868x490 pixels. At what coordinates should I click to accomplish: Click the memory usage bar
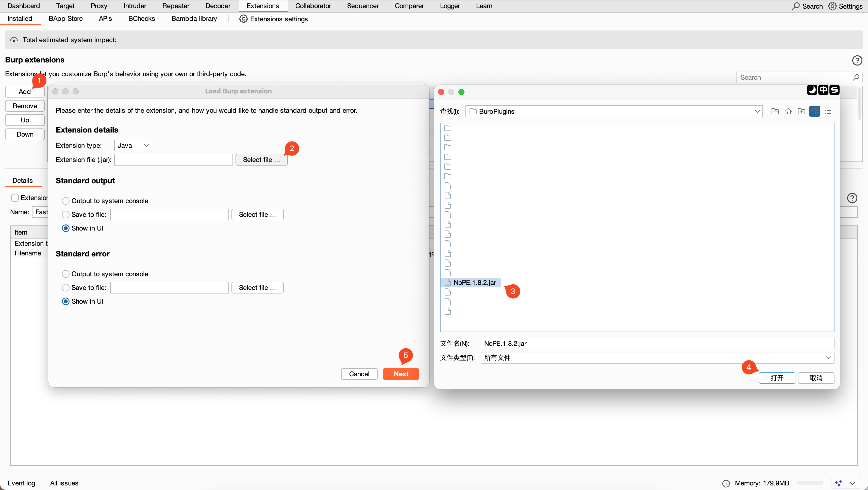[x=810, y=483]
